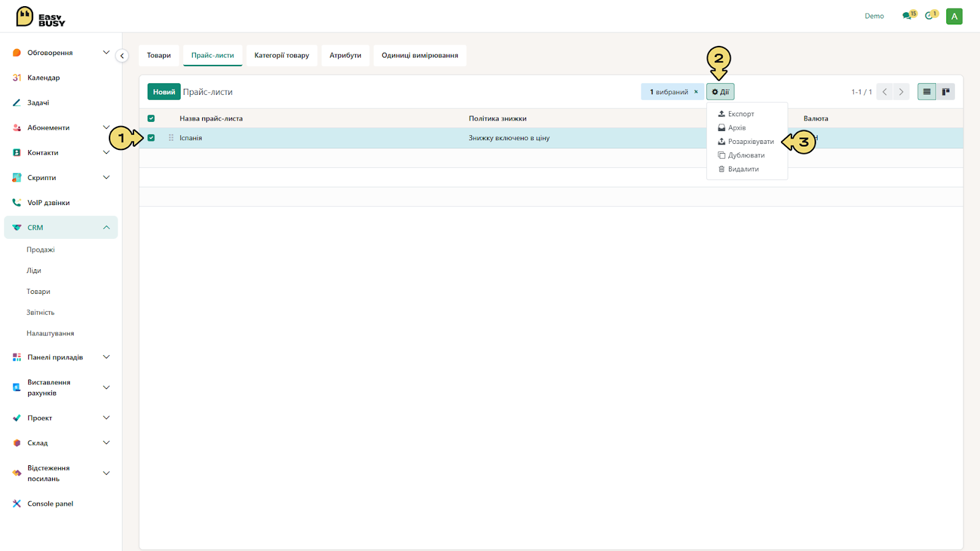Click the green user avatar A
The width and height of the screenshot is (980, 551).
954,17
